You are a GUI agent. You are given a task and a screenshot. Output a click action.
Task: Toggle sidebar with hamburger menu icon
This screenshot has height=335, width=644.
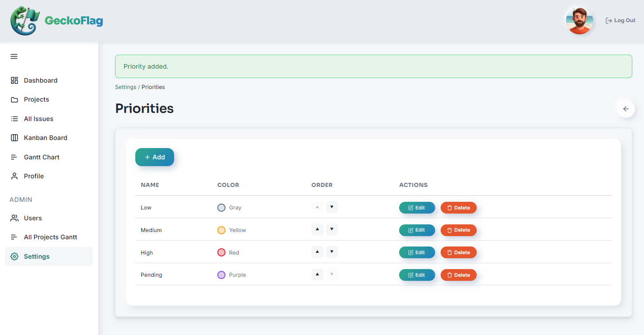[x=14, y=56]
